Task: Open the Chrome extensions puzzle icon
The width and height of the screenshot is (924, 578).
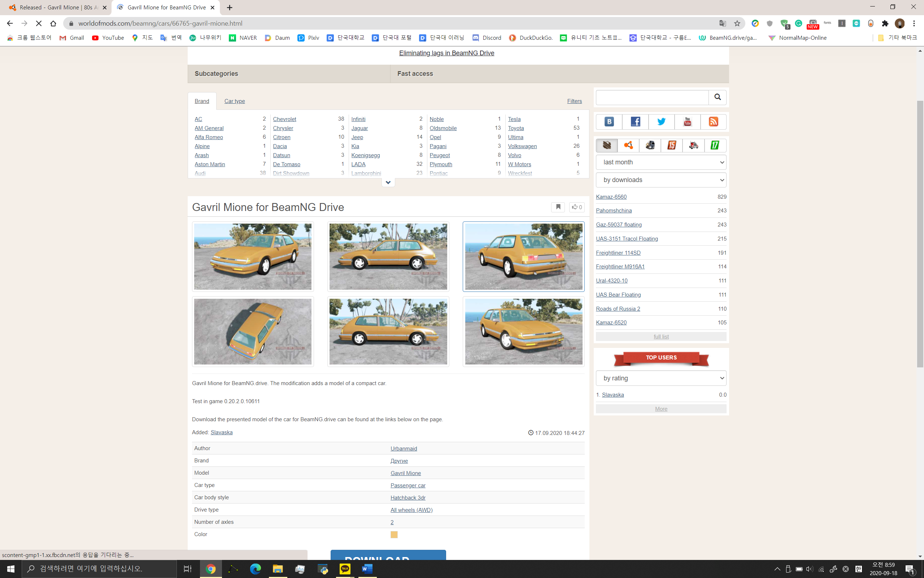Action: [885, 23]
